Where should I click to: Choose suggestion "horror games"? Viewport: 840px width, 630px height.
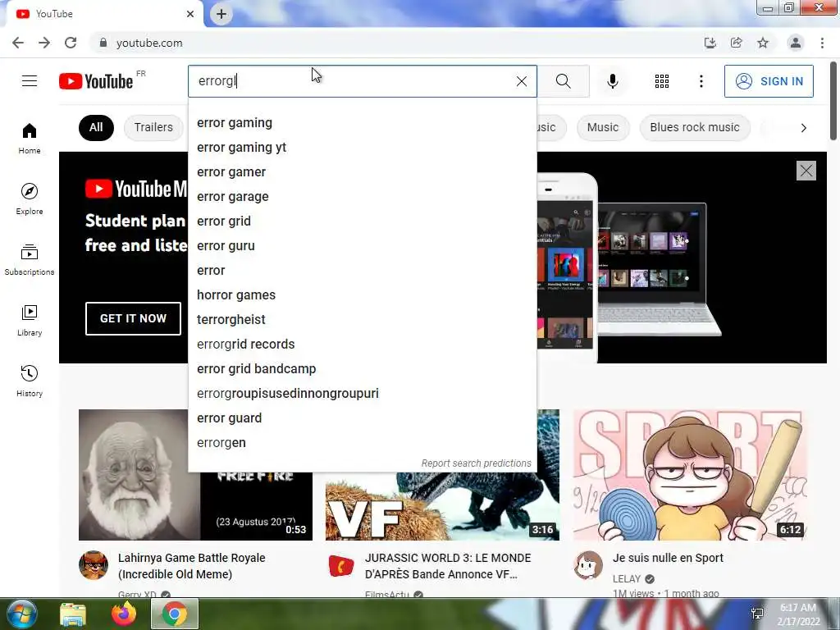click(x=362, y=295)
